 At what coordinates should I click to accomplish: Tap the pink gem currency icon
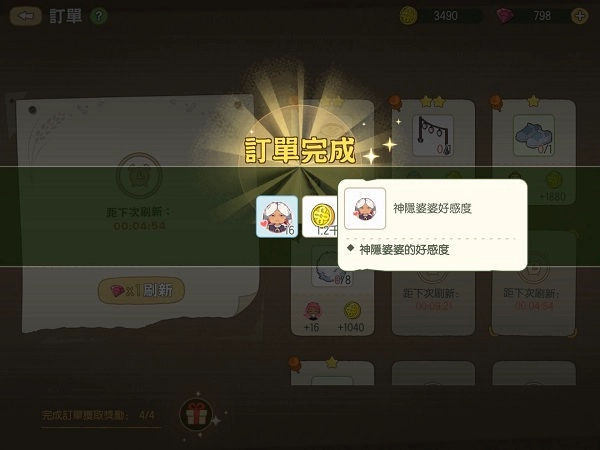click(x=505, y=16)
